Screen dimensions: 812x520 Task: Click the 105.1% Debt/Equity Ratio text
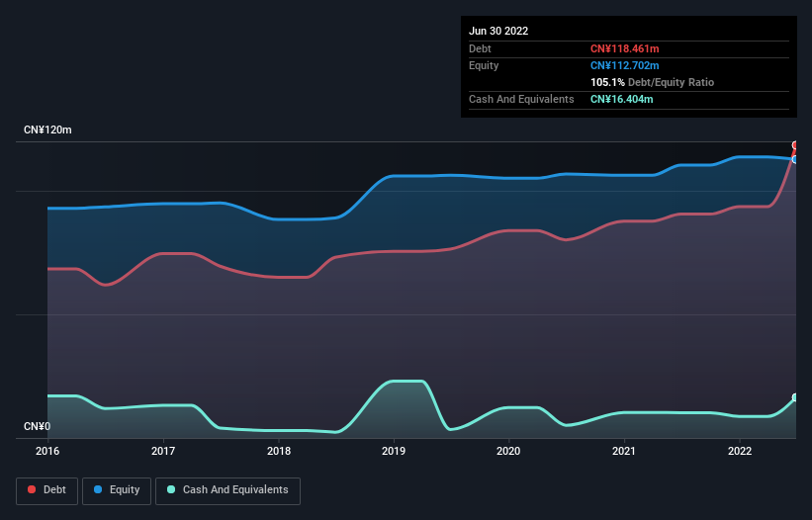652,82
